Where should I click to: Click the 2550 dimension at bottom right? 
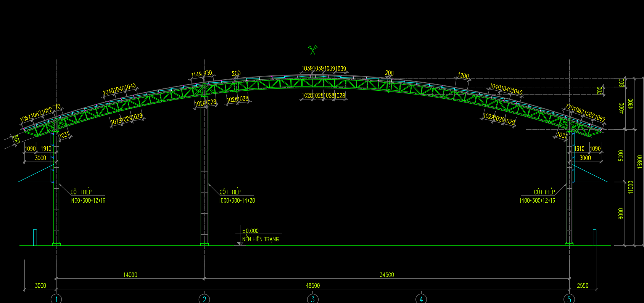(582, 285)
